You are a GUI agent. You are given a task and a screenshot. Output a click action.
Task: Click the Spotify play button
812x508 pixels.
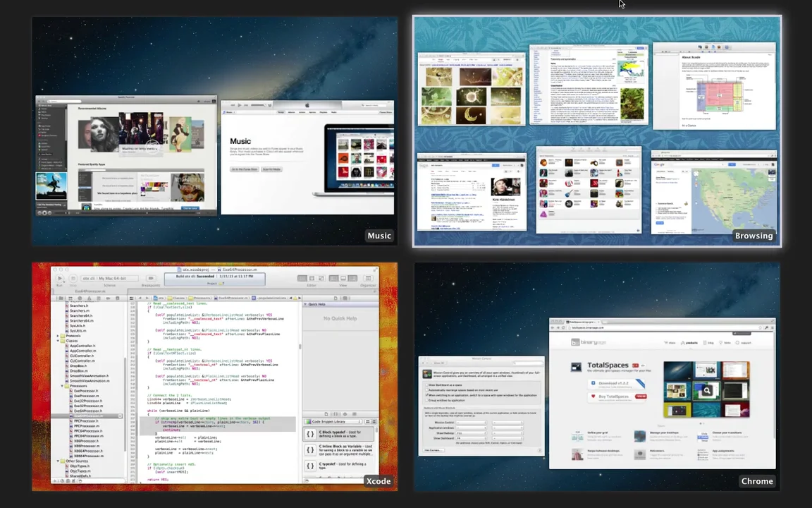[x=44, y=212]
